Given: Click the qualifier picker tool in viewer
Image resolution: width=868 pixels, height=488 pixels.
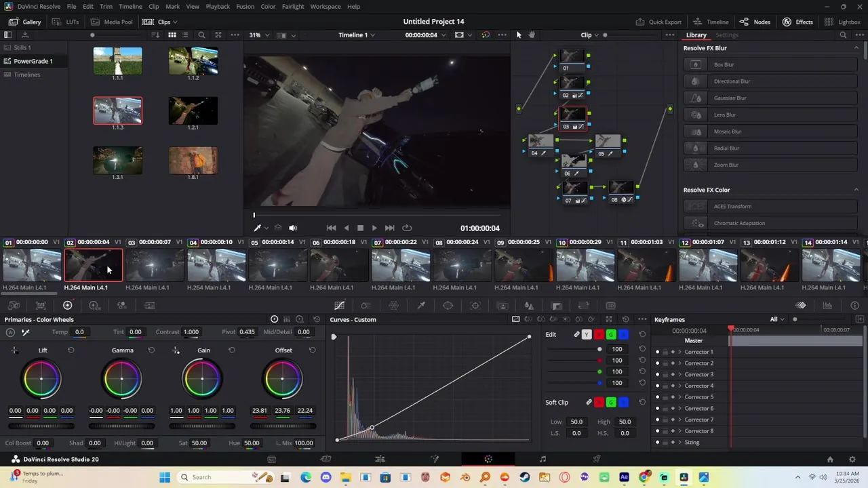Looking at the screenshot, I should (257, 228).
